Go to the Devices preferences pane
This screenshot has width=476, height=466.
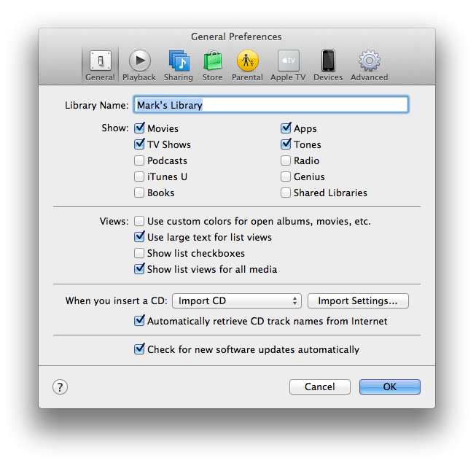[x=328, y=64]
